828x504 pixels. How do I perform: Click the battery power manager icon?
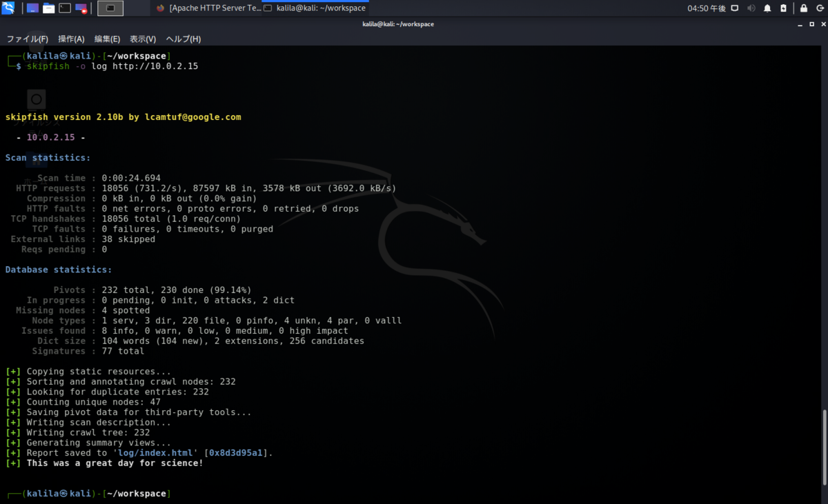(783, 8)
